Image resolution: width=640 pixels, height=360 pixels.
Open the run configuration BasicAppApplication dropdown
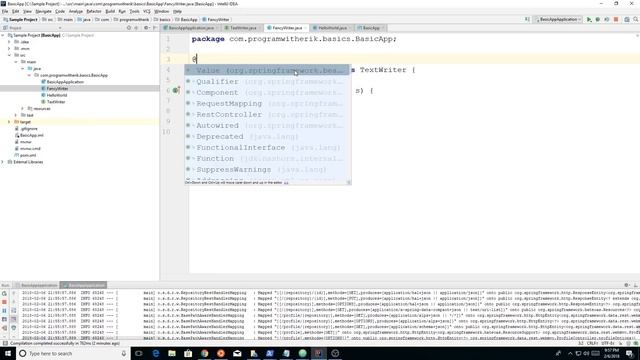(558, 20)
